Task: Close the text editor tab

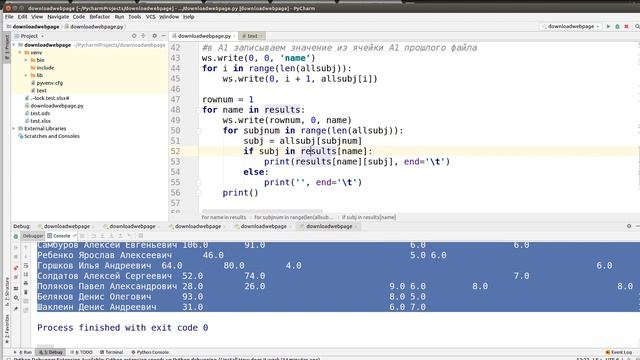Action: coord(261,36)
